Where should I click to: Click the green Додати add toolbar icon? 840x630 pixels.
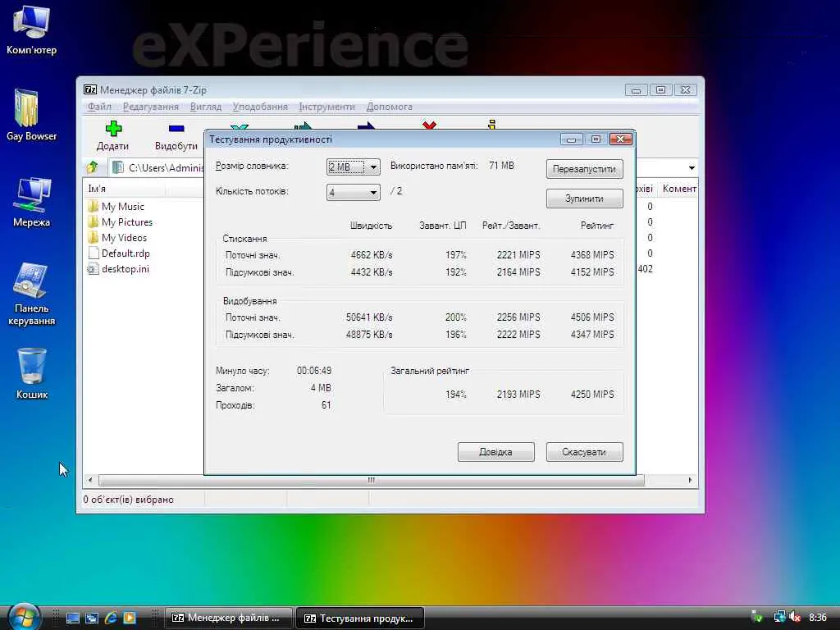tap(113, 129)
